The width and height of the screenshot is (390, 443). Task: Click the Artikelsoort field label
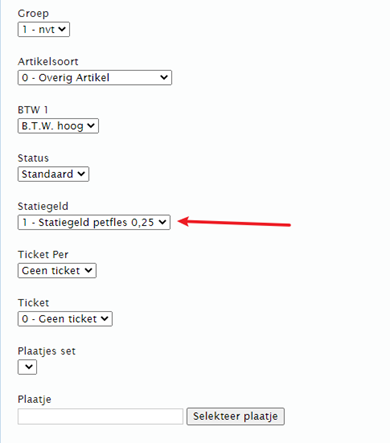[48, 61]
